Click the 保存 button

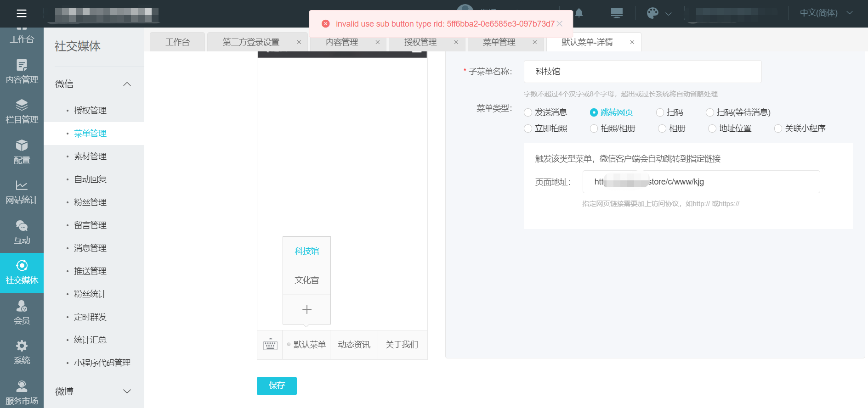[277, 386]
